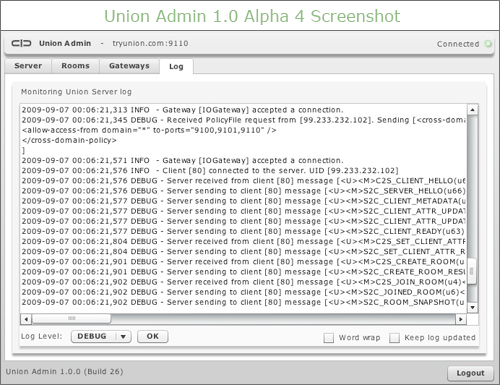Select the S2C_CLIENT_METADATA log line

coord(243,201)
